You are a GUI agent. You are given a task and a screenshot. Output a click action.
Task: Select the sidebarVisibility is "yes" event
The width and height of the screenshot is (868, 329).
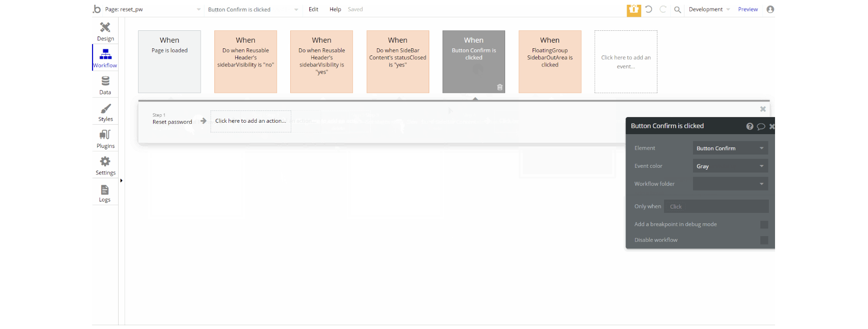coord(322,62)
